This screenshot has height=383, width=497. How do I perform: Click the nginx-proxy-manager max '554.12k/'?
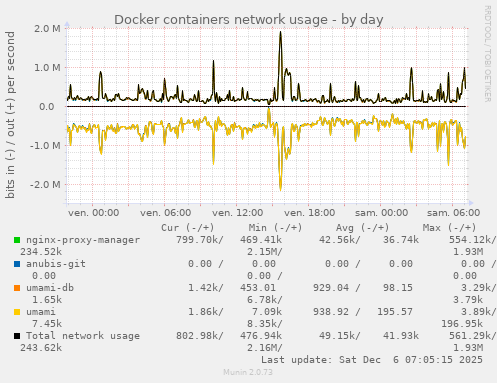click(x=473, y=240)
